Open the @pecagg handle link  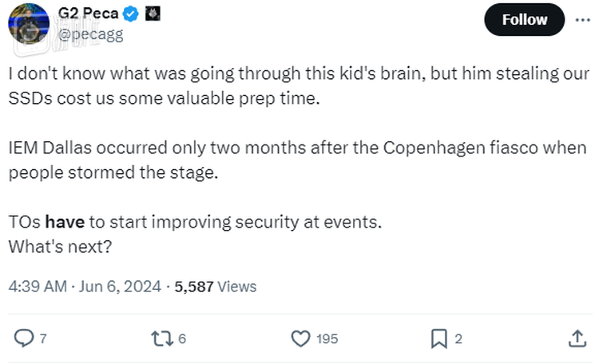click(x=91, y=33)
